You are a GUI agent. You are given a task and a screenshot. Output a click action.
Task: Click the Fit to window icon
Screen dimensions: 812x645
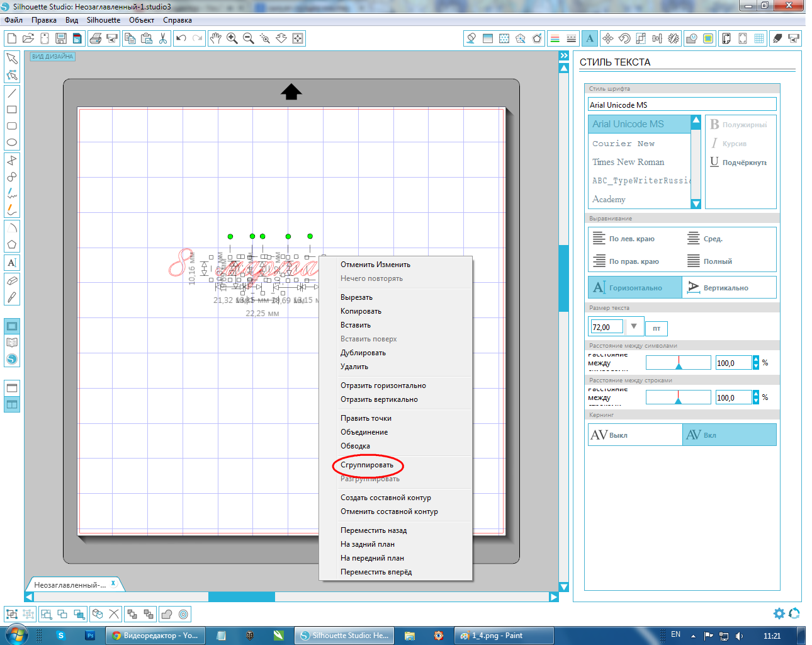pos(298,38)
